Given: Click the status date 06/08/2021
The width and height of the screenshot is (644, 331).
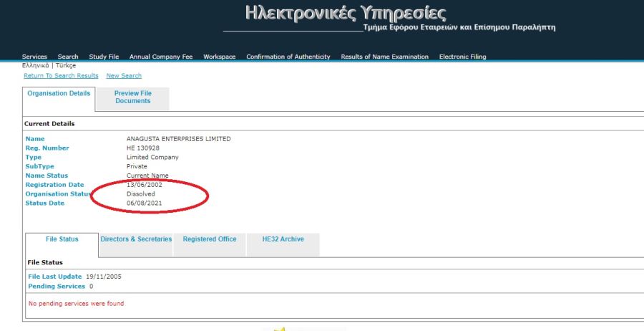Looking at the screenshot, I should point(144,203).
